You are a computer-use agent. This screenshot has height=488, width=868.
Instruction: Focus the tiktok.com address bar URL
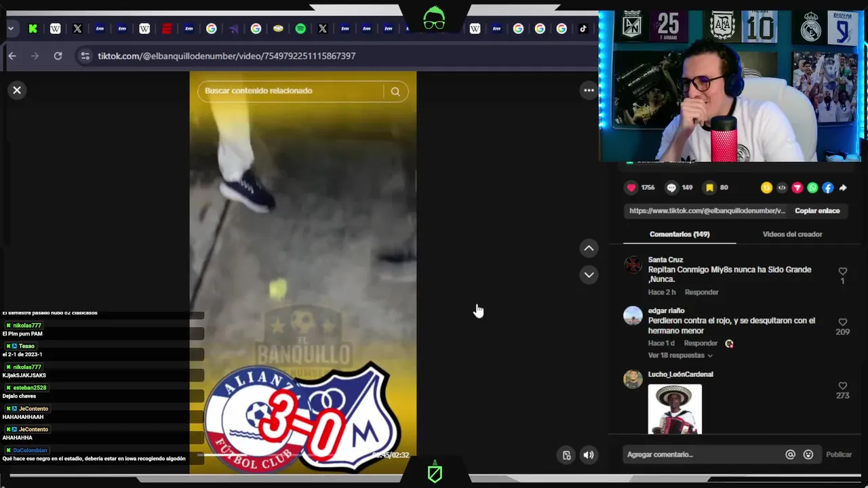226,56
